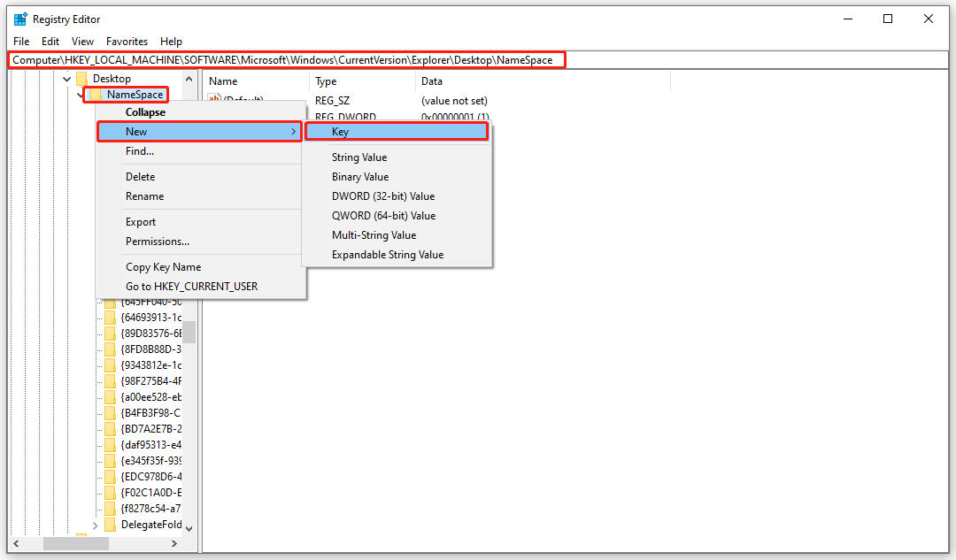Open the New submenu entry
Screen dimensions: 956x560
click(199, 132)
